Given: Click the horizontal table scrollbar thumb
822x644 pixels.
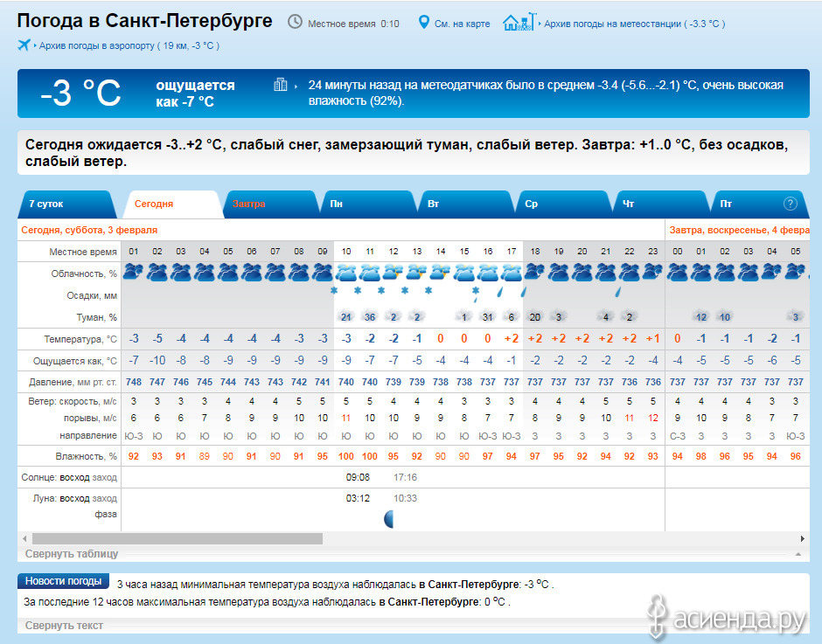Looking at the screenshot, I should (178, 538).
